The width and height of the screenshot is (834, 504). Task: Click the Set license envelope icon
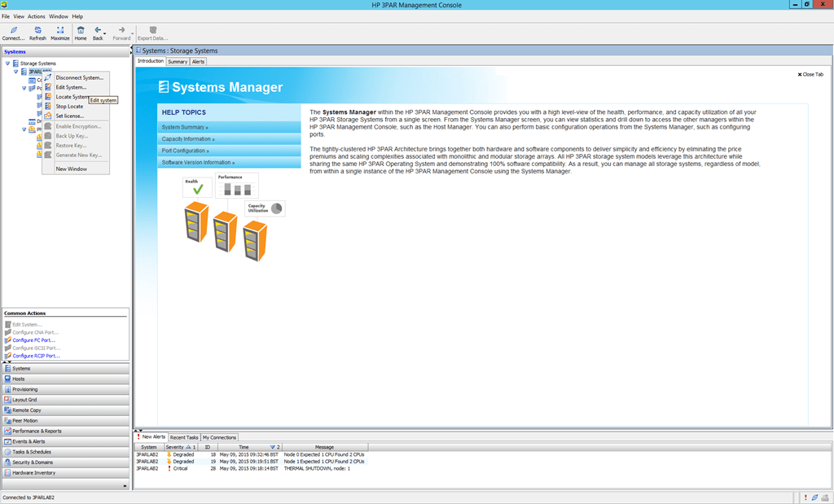[48, 116]
